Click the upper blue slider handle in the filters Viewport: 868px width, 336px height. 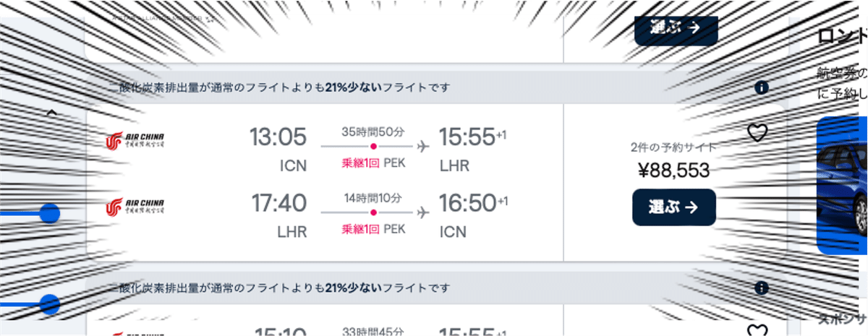coord(49,213)
